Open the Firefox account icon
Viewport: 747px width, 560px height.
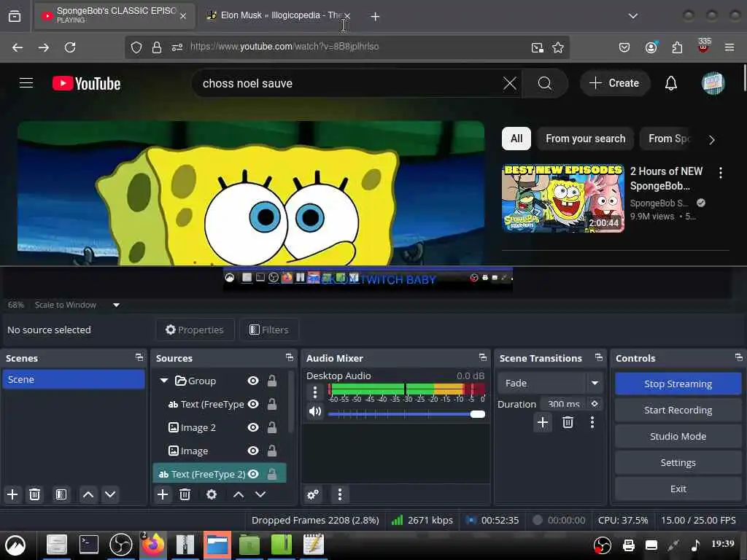[651, 47]
